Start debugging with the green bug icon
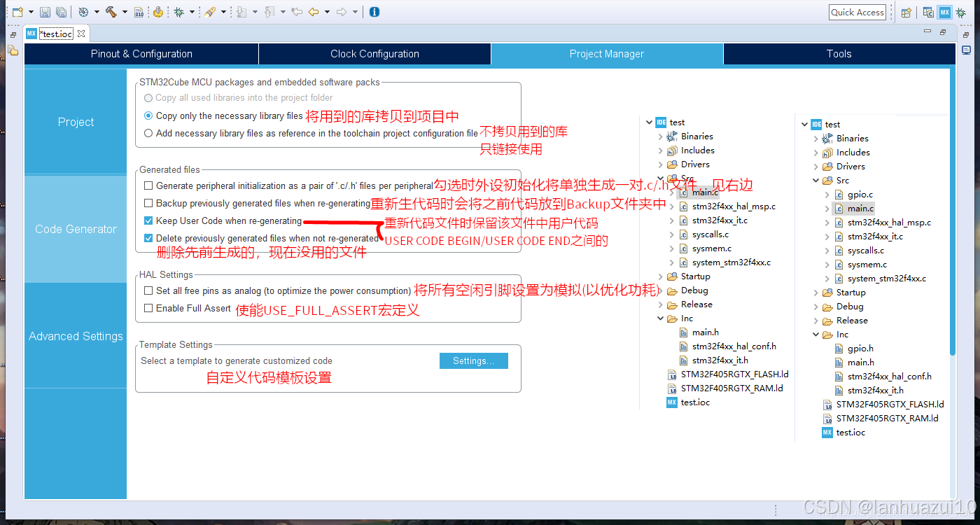Viewport: 980px width, 525px height. coord(179,12)
